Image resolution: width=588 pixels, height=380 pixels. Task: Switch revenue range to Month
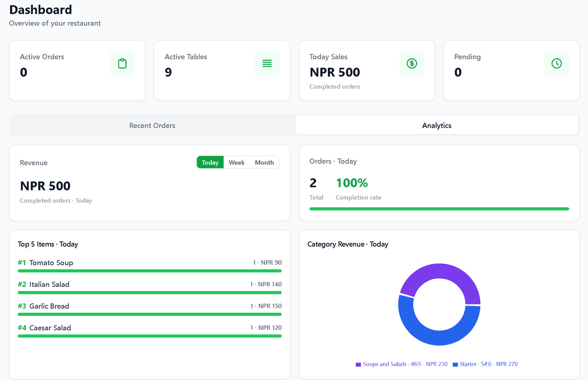click(264, 162)
